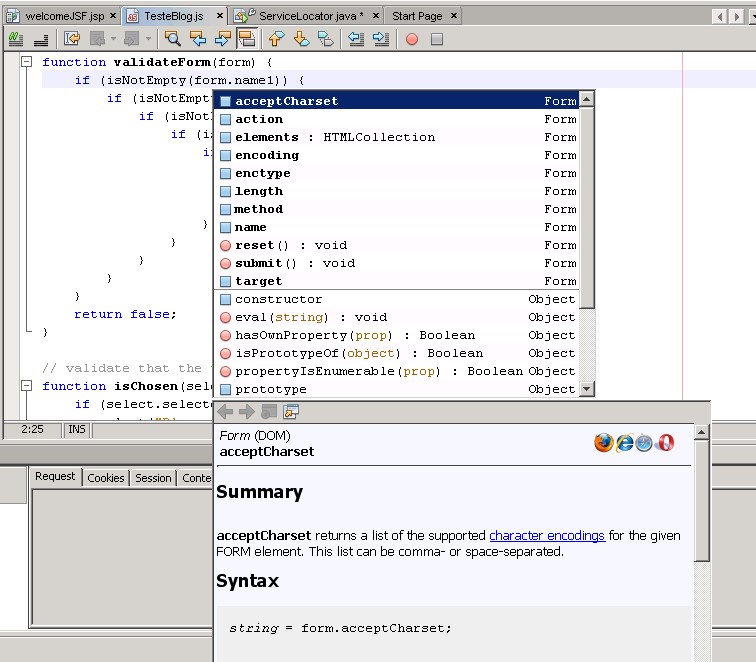
Task: Pick elements : HTMLCollection item
Action: pos(397,137)
